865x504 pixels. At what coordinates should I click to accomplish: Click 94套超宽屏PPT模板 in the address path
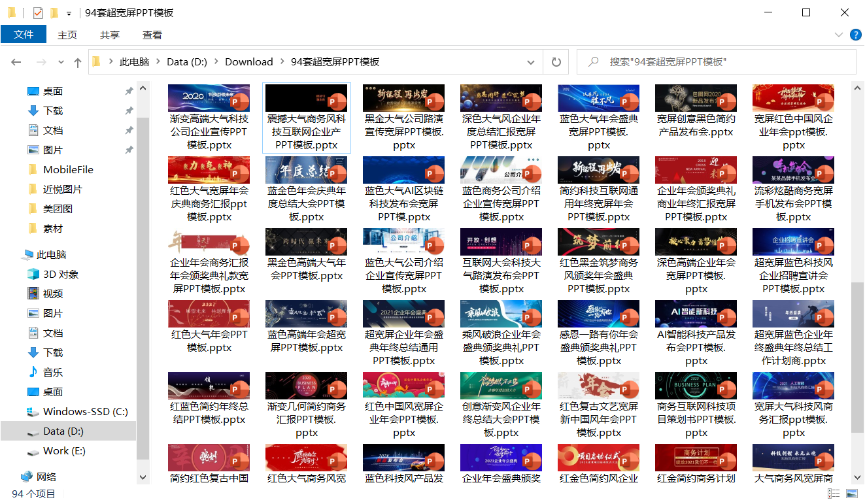(x=335, y=62)
